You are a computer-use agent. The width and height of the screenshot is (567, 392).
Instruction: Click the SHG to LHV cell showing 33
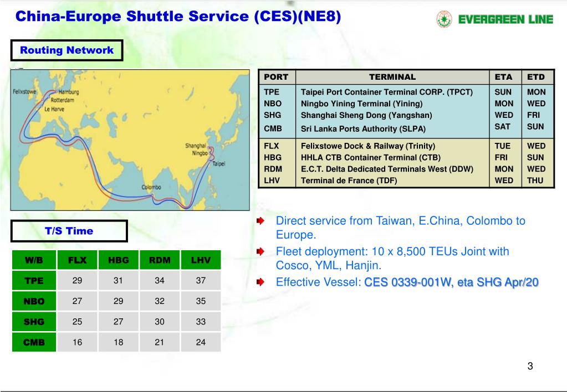201,322
